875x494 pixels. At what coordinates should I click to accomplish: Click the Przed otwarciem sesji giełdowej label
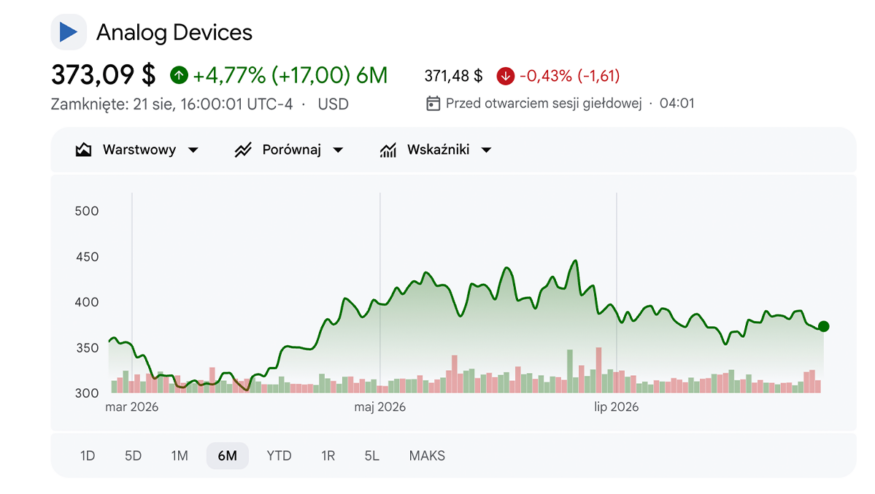point(544,103)
